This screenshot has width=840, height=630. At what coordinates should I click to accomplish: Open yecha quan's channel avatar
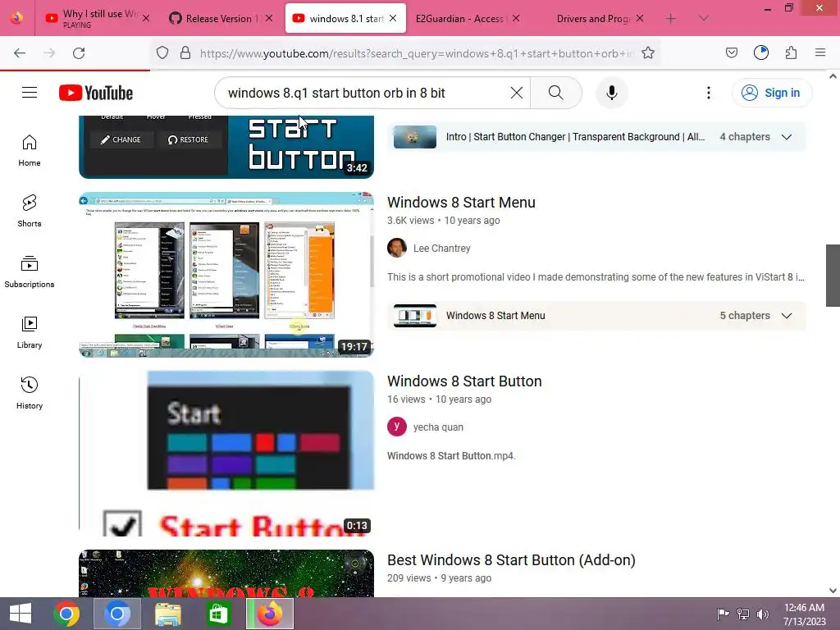[x=397, y=427]
